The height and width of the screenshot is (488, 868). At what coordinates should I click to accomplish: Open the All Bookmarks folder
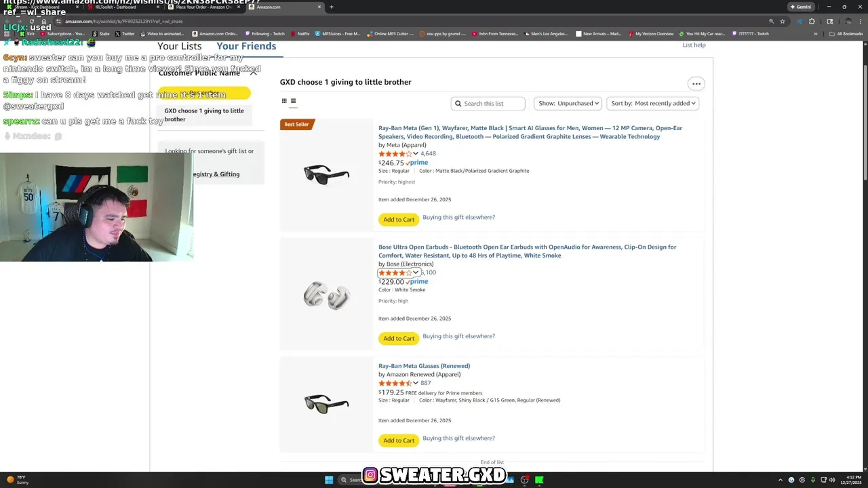point(846,34)
